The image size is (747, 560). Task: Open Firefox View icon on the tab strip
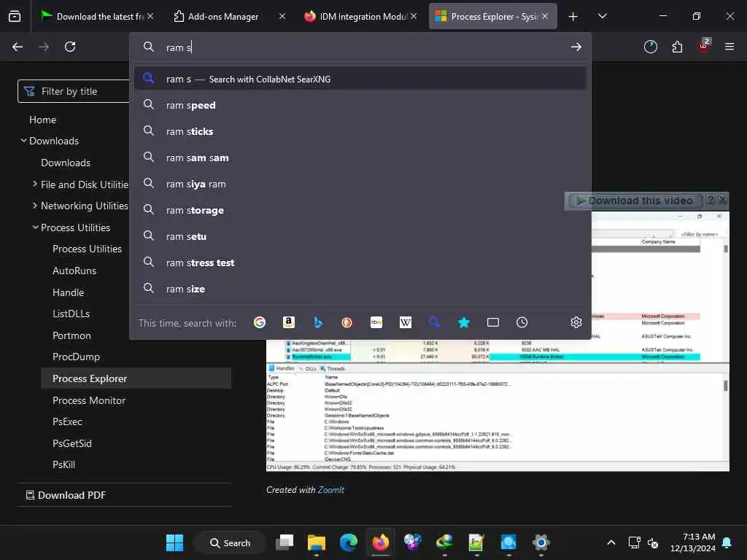coord(15,16)
